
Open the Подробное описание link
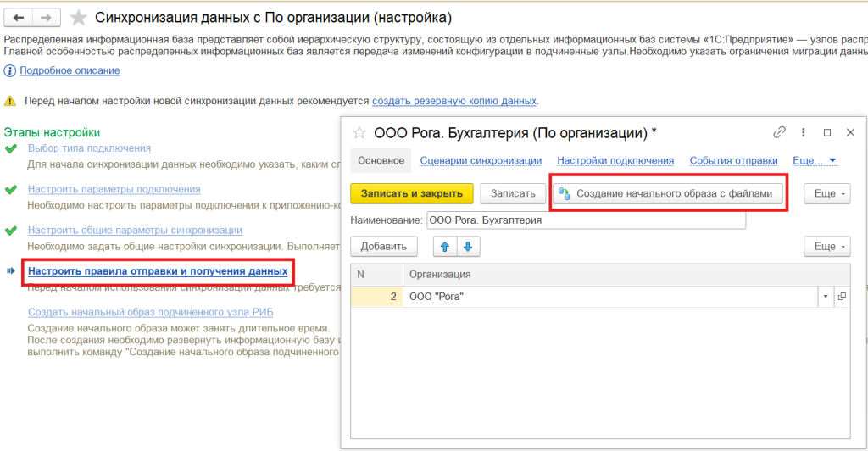[70, 71]
